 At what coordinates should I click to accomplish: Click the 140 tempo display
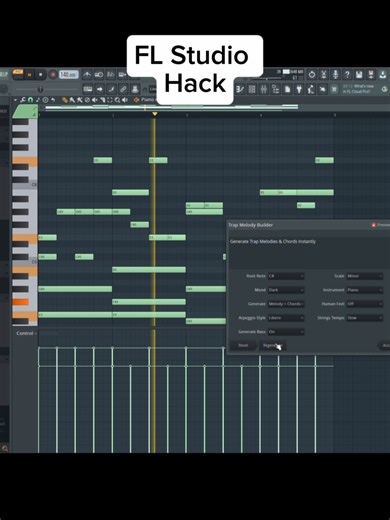tap(69, 74)
